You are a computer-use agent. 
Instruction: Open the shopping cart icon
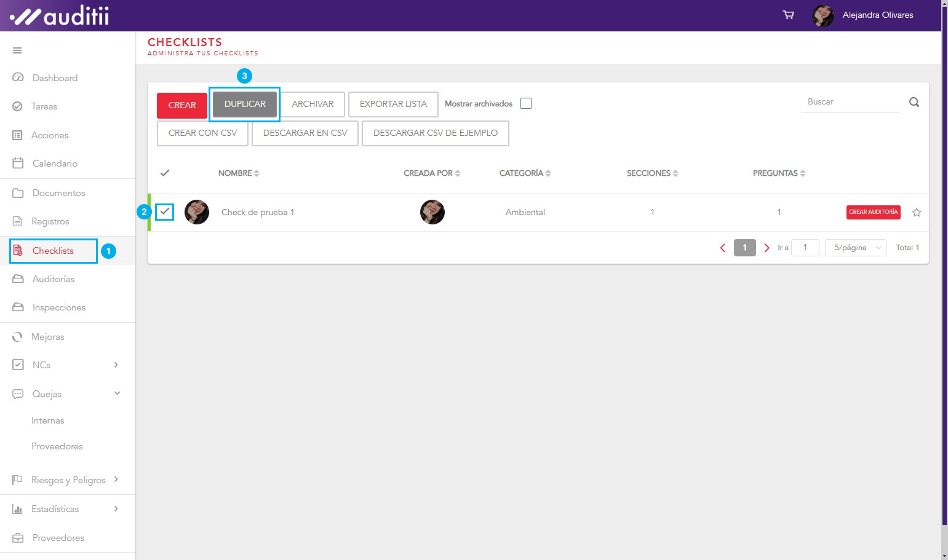click(x=788, y=15)
